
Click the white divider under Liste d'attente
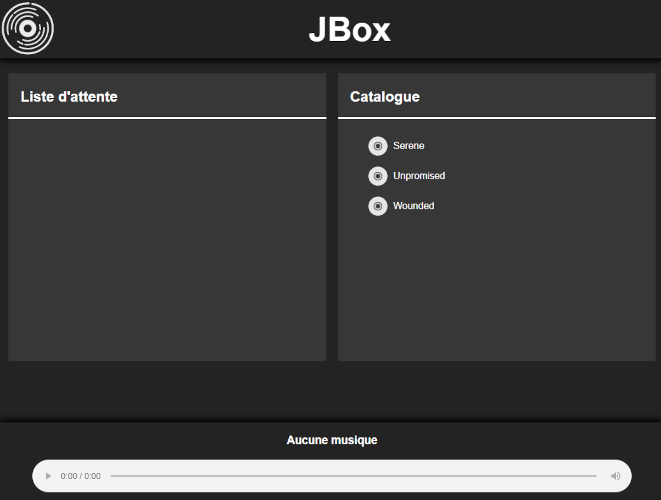tap(167, 118)
